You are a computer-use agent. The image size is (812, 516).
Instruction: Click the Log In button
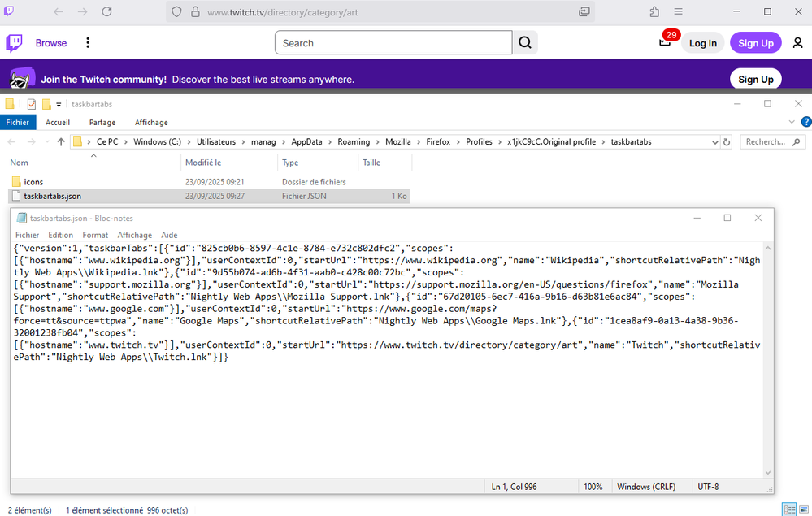[x=702, y=43]
